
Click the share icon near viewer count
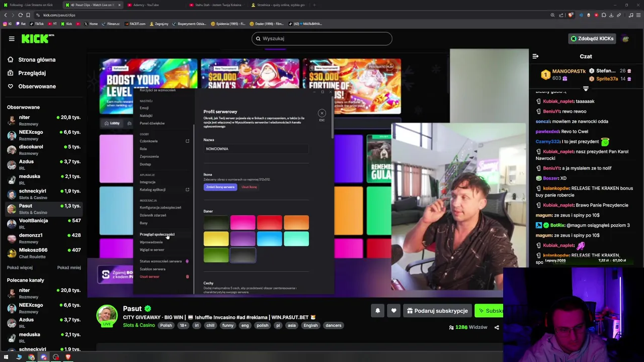497,327
